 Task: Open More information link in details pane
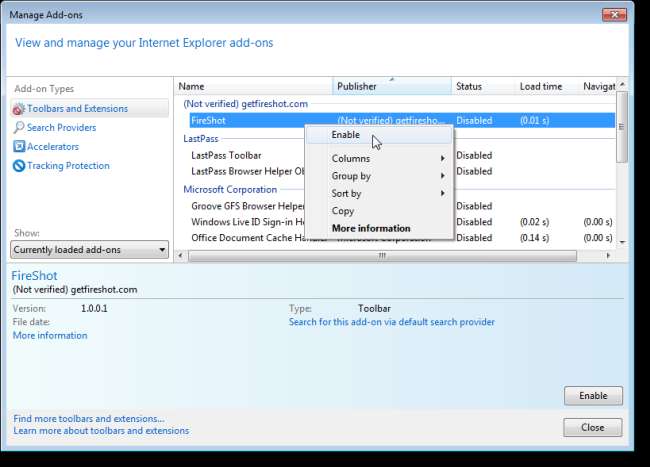[x=50, y=335]
